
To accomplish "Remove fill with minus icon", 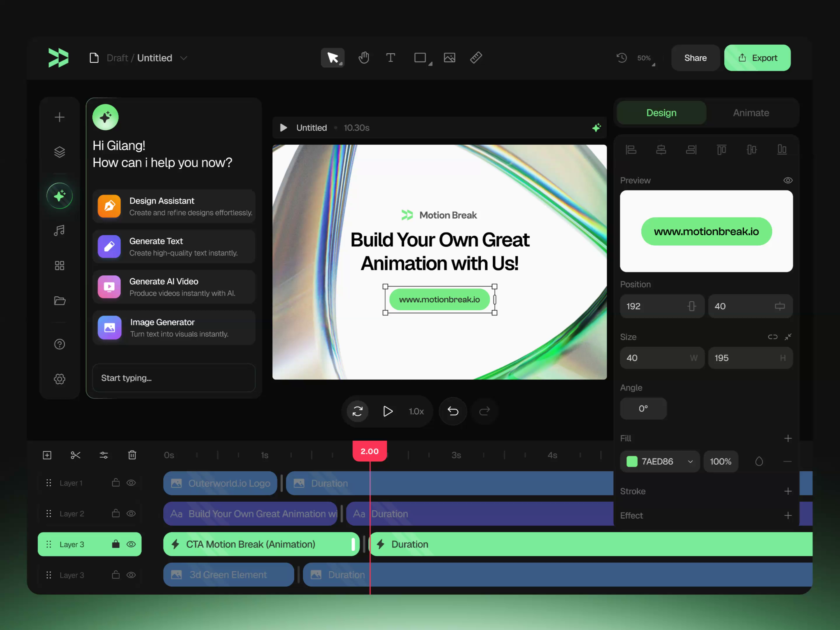I will click(x=787, y=461).
